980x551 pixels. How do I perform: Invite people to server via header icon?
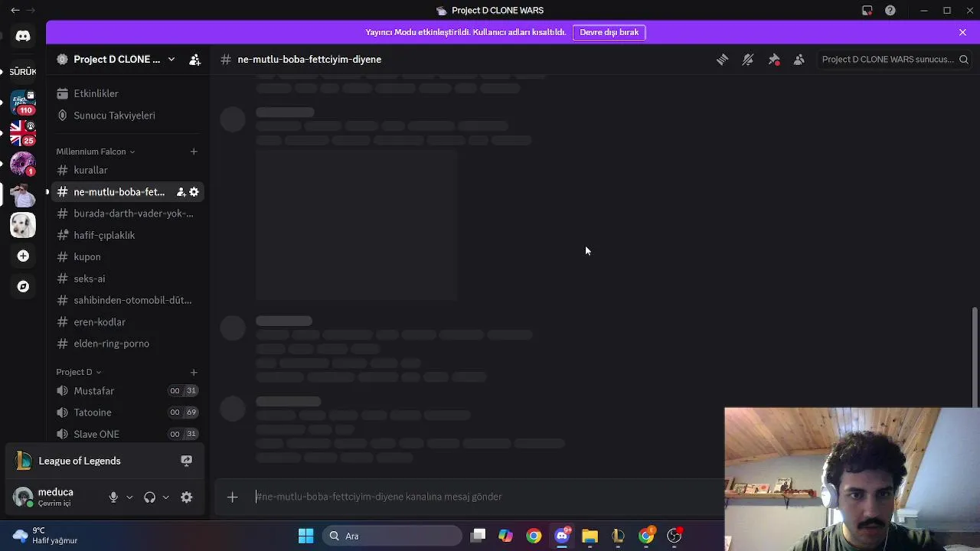194,59
